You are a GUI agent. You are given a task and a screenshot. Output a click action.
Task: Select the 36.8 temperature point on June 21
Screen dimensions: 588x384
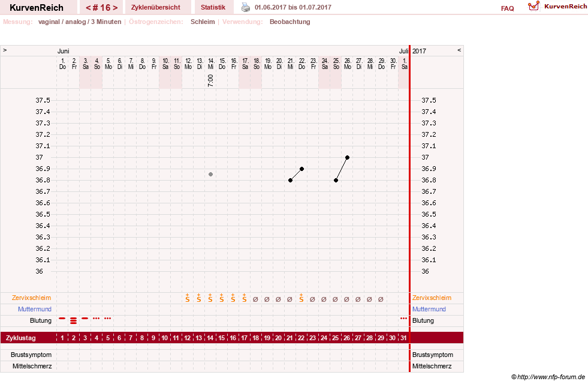(x=290, y=180)
